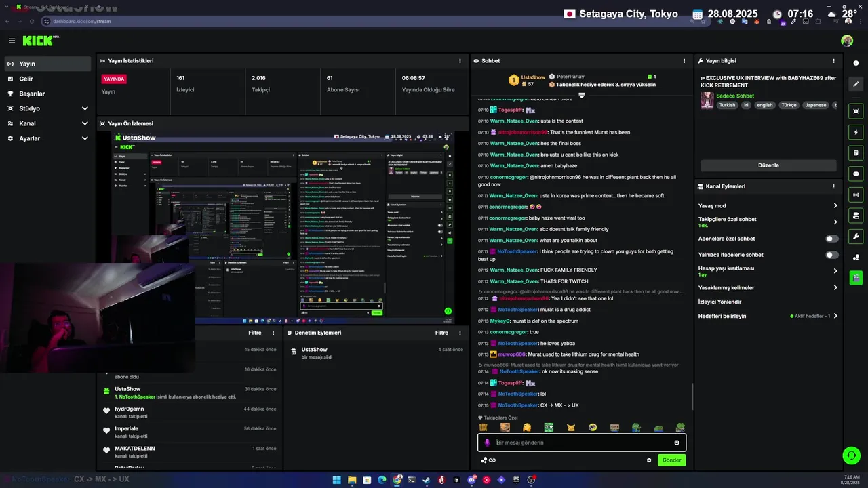Open the hamburger menu beside the Kick logo

pyautogui.click(x=12, y=41)
